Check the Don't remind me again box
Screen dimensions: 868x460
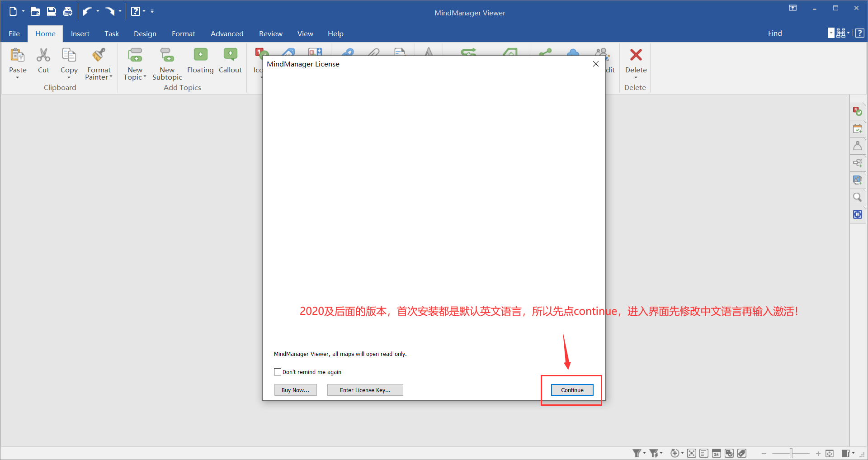278,372
